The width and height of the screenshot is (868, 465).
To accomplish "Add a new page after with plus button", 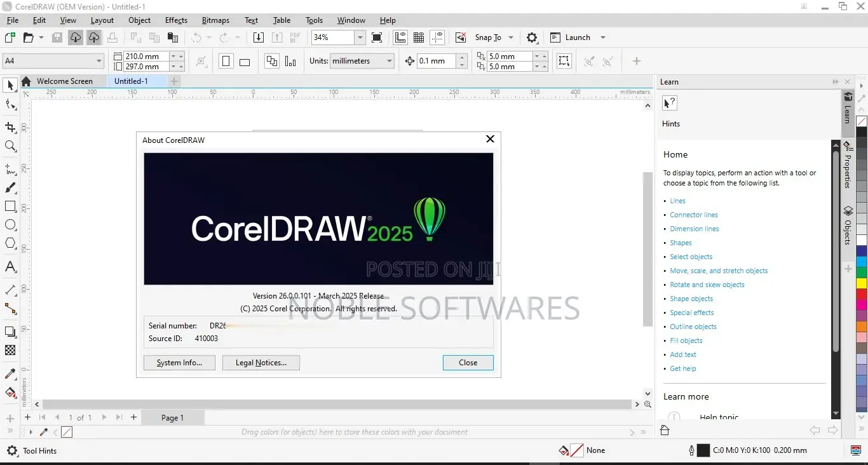I will click(133, 417).
